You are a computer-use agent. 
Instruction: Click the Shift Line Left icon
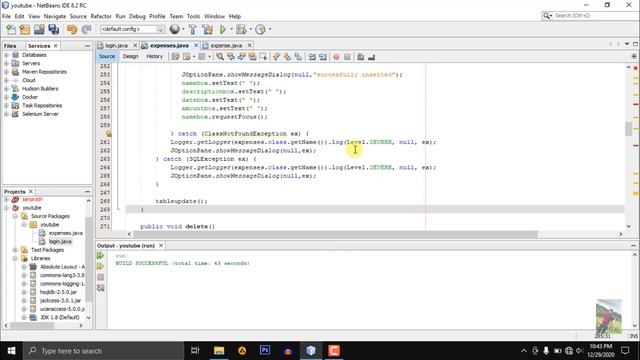tap(312, 57)
